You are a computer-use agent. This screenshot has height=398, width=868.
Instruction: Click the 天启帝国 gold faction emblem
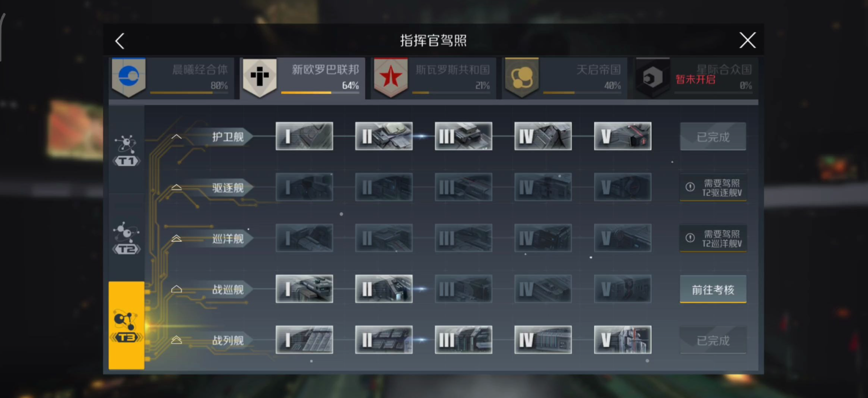(x=522, y=77)
